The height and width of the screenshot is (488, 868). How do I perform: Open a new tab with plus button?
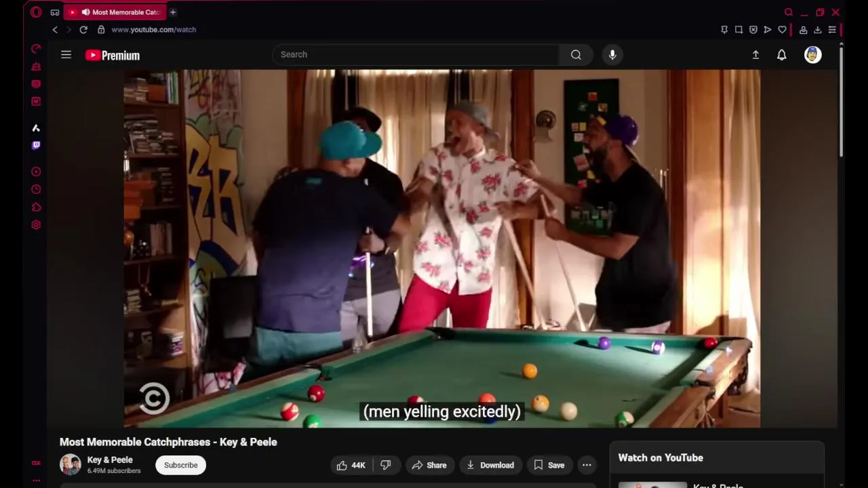pyautogui.click(x=173, y=12)
